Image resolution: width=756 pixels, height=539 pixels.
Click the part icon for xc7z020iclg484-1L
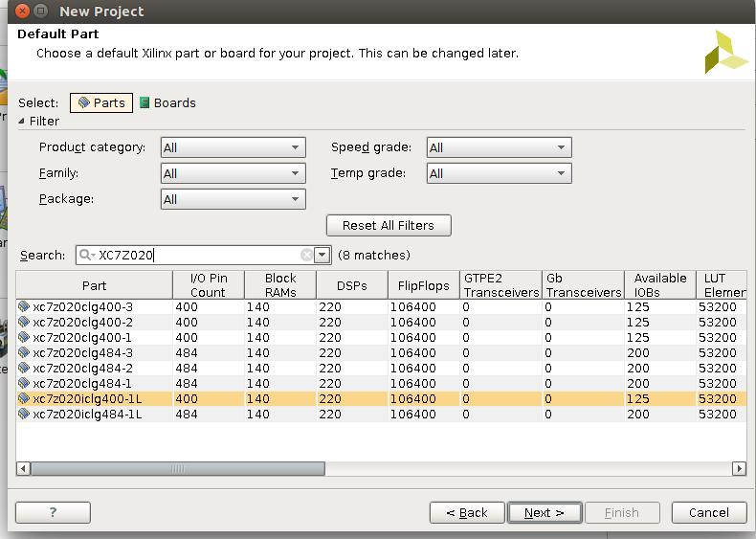click(24, 415)
